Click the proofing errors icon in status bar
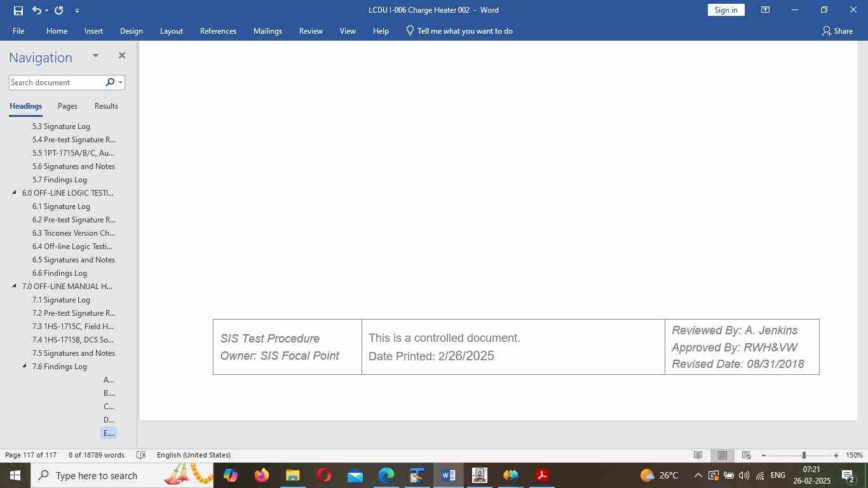The image size is (868, 488). click(x=141, y=455)
